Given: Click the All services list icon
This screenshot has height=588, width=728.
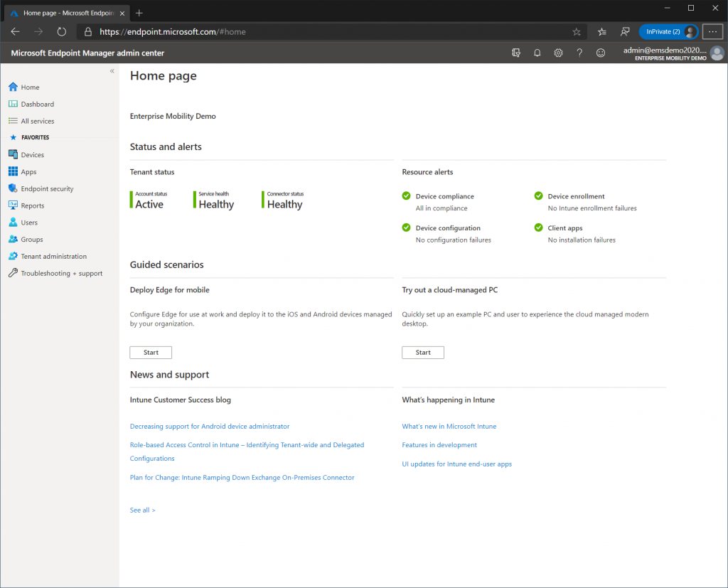Looking at the screenshot, I should pyautogui.click(x=13, y=121).
